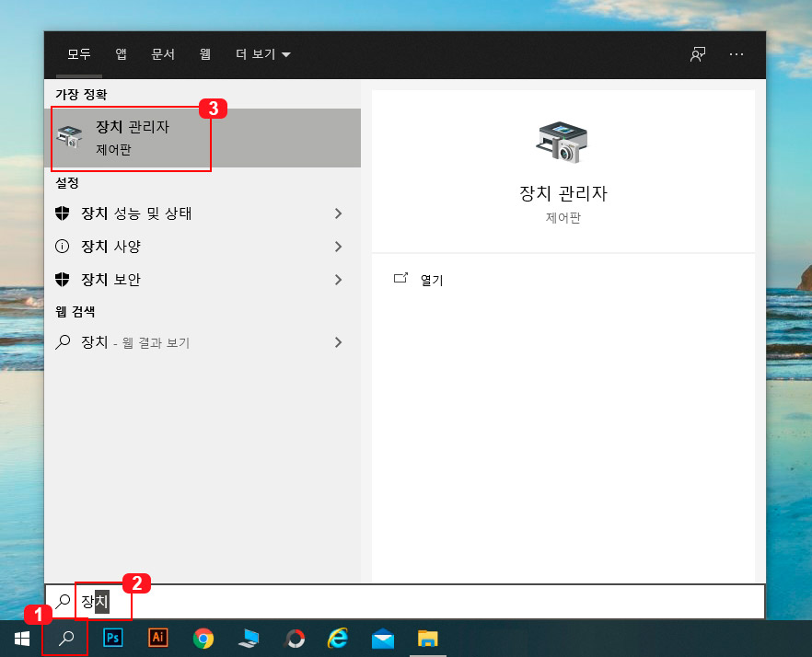Switch to the 문서 tab
Image resolution: width=812 pixels, height=657 pixels.
click(163, 54)
